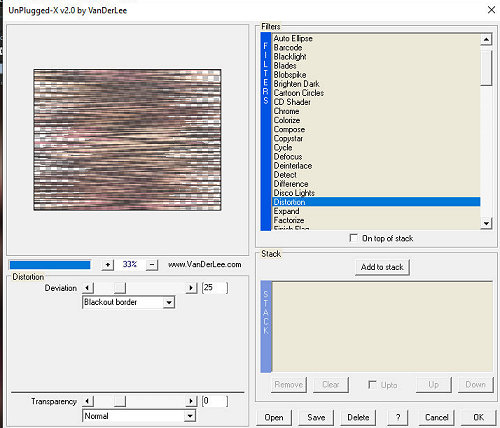Select Barcode filter

point(376,47)
